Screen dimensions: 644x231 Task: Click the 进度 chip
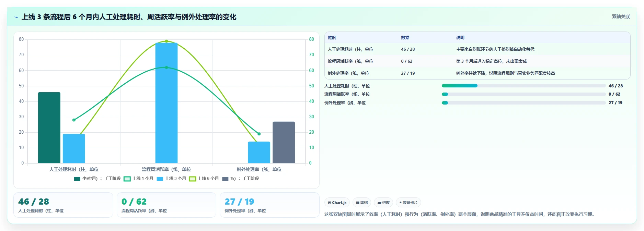coord(383,203)
